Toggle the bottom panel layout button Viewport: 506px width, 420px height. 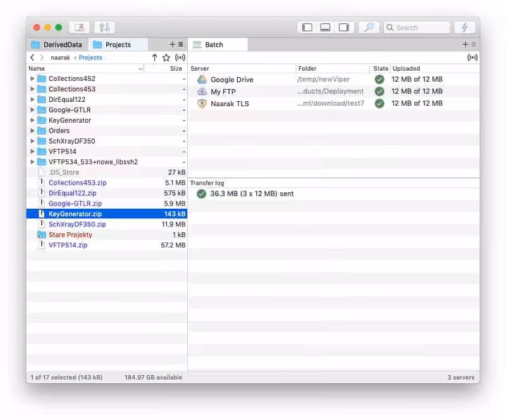(x=325, y=27)
